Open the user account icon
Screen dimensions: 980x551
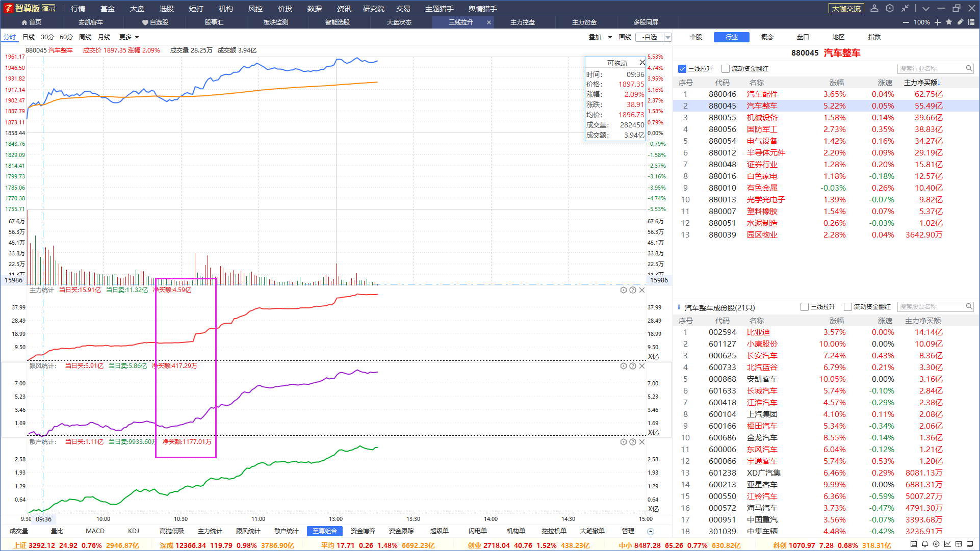tap(874, 8)
